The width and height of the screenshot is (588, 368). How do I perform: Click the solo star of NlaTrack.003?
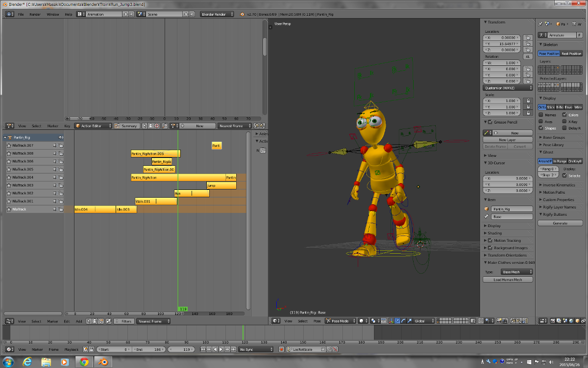(x=9, y=185)
